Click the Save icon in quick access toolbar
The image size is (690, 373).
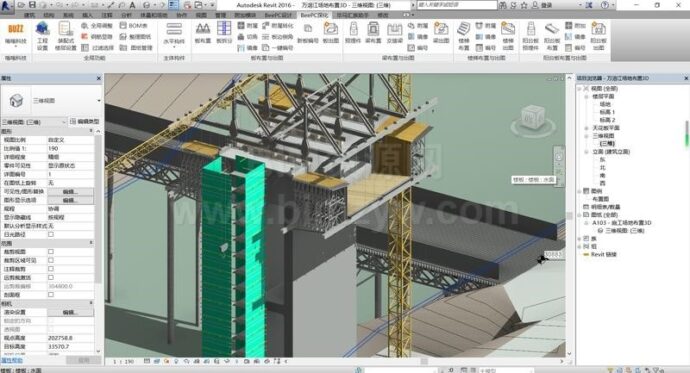tap(32, 5)
